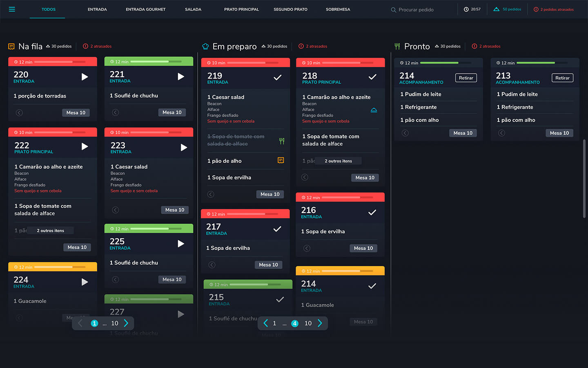Image resolution: width=588 pixels, height=368 pixels.
Task: Go to next page in Na fila
Action: click(x=126, y=323)
